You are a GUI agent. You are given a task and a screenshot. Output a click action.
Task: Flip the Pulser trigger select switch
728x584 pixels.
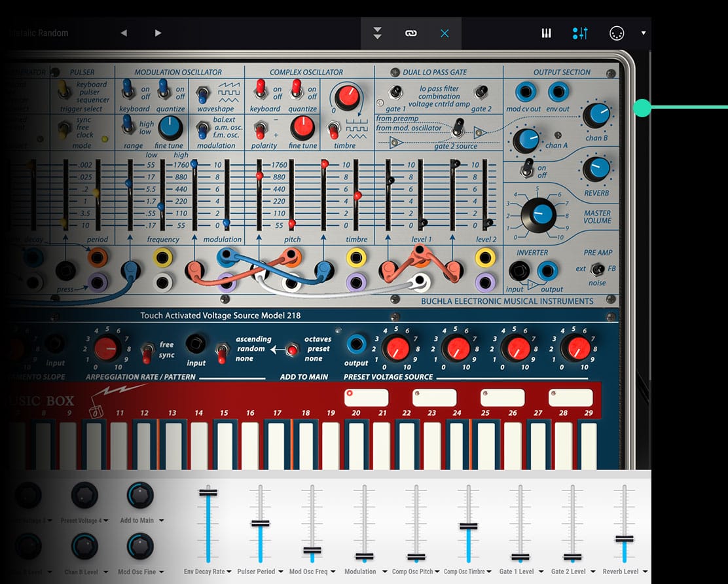[x=63, y=90]
